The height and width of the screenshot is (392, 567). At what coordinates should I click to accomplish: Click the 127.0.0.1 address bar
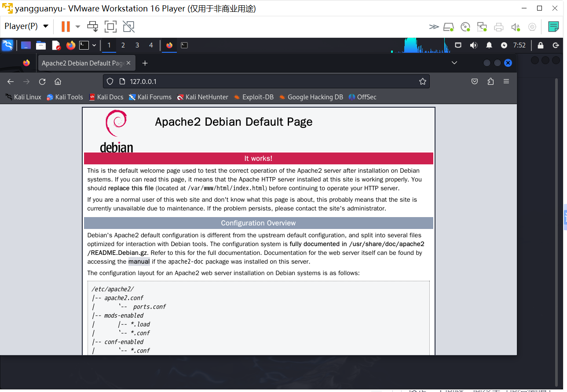pyautogui.click(x=264, y=81)
